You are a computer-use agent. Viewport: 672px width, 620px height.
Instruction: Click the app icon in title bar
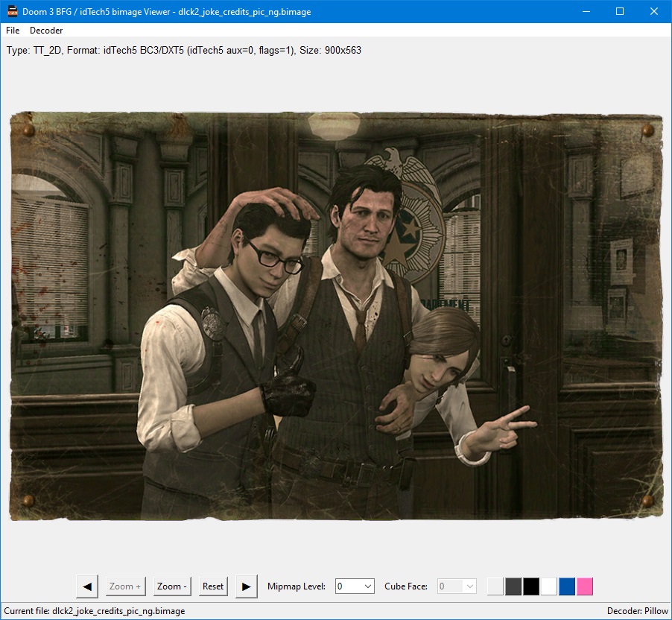pos(13,12)
